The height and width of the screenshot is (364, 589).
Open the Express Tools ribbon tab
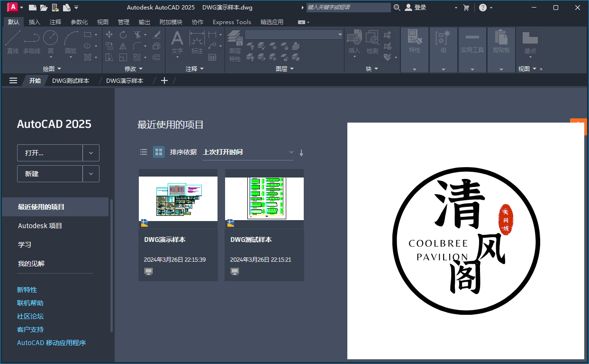pos(232,22)
